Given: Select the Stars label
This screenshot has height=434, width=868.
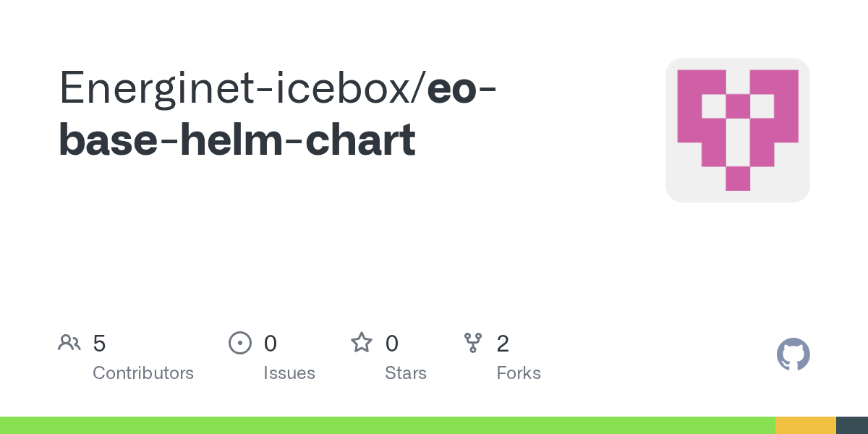Looking at the screenshot, I should tap(406, 373).
